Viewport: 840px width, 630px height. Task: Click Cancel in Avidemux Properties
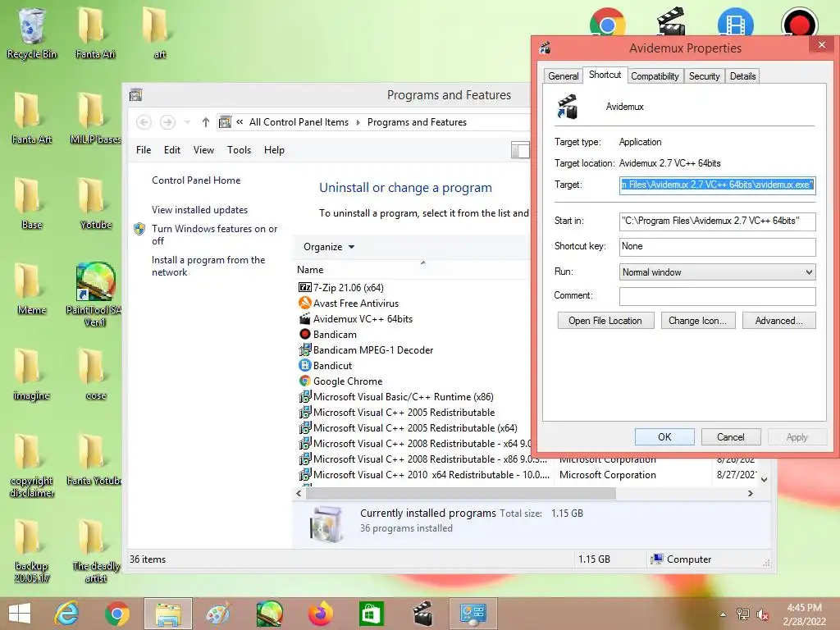[731, 436]
